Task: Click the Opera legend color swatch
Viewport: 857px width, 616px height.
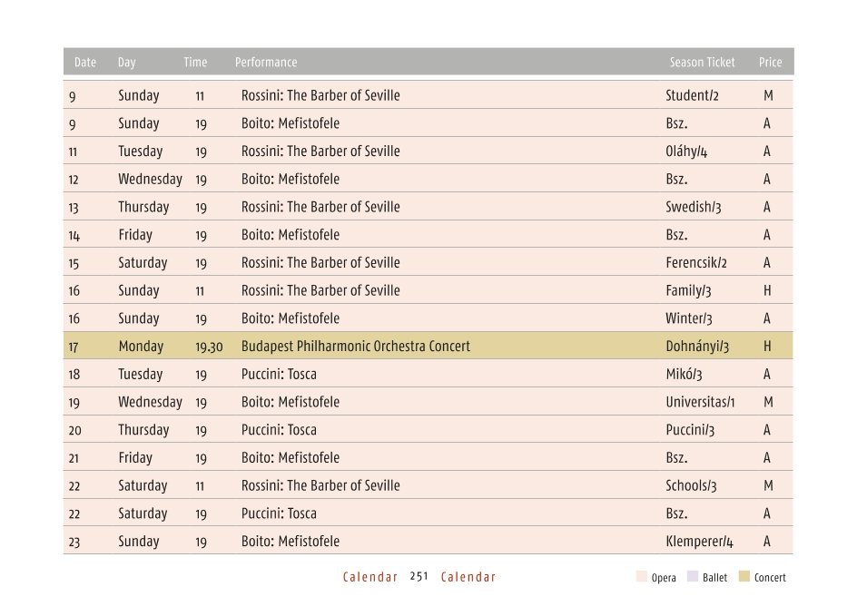Action: [x=641, y=577]
